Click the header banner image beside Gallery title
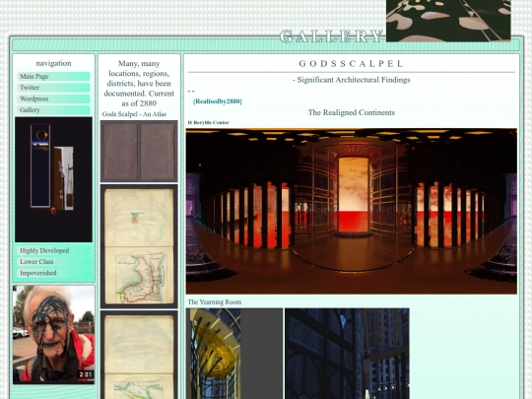 (x=448, y=21)
